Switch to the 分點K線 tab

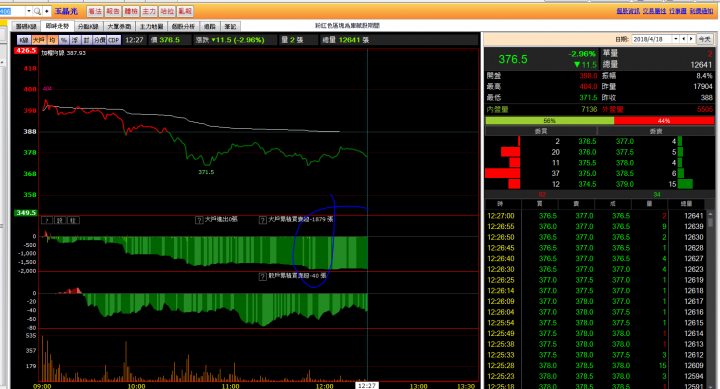(88, 27)
